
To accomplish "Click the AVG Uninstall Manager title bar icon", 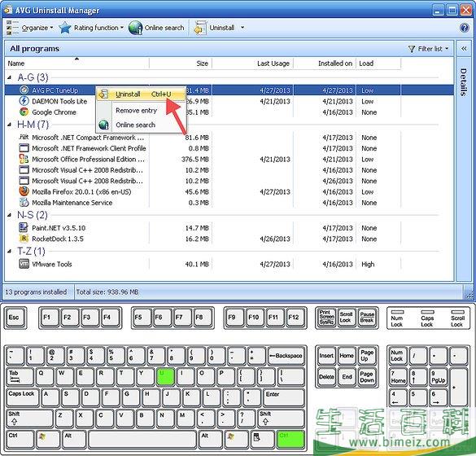I will [8, 10].
